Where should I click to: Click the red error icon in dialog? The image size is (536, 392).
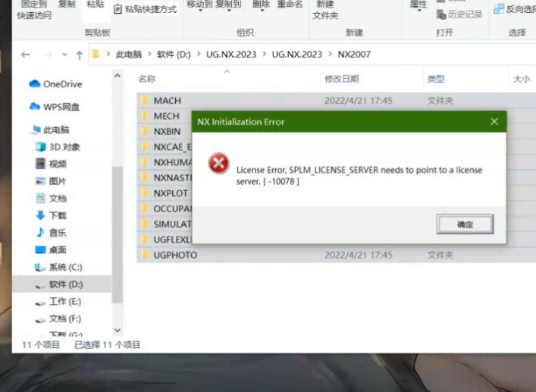pyautogui.click(x=219, y=163)
